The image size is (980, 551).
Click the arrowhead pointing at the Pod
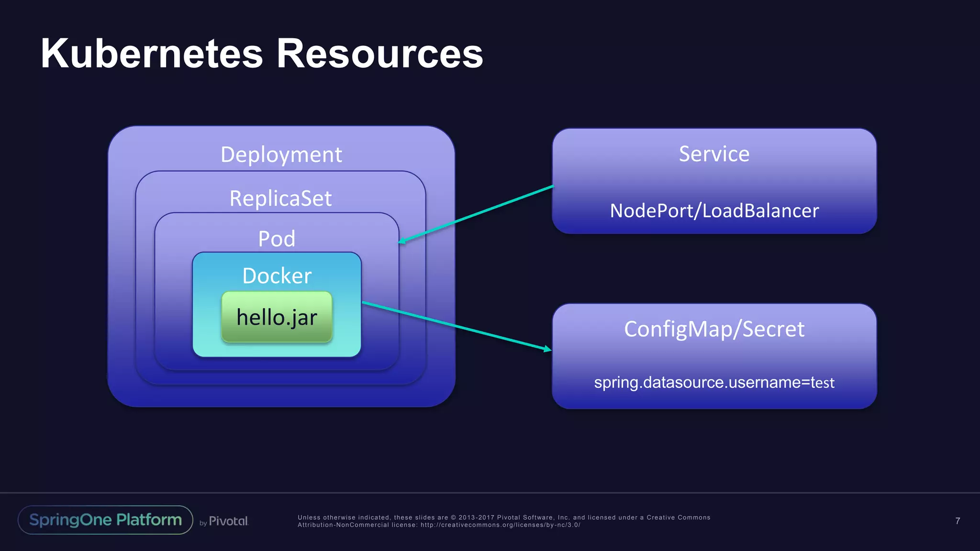(x=402, y=241)
